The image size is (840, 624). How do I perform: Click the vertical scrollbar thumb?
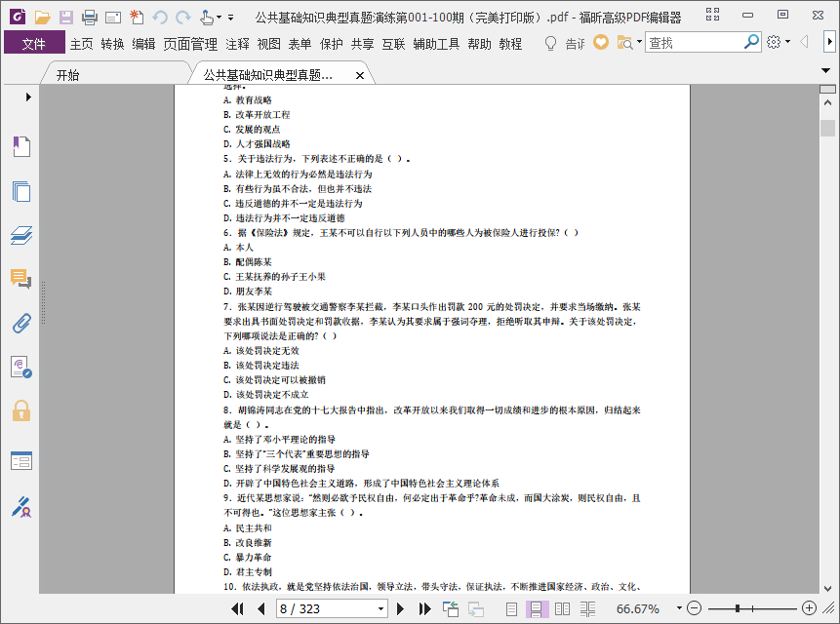point(827,128)
